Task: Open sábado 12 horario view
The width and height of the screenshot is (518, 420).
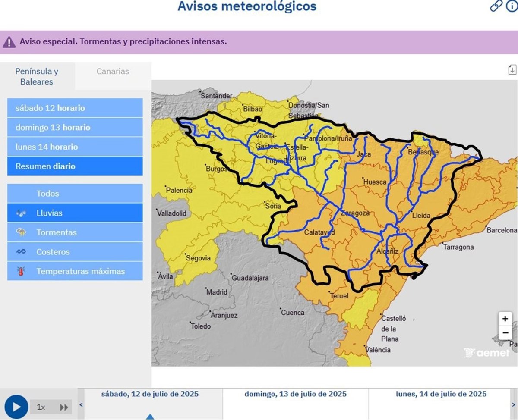Action: (75, 108)
